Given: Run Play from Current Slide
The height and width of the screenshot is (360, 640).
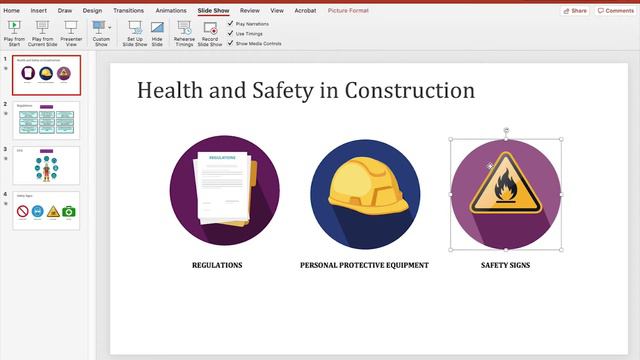Looking at the screenshot, I should click(x=42, y=33).
